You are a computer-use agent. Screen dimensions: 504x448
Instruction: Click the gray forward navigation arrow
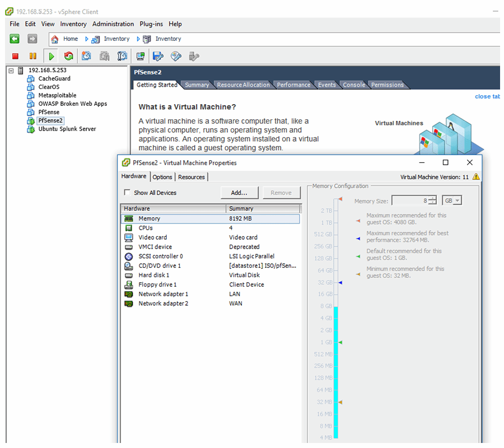click(x=32, y=39)
